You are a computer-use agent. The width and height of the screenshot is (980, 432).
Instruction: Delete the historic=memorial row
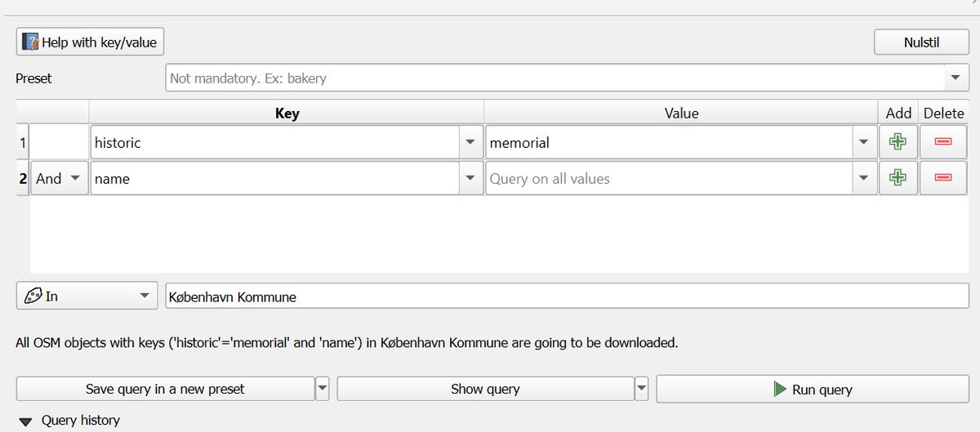943,142
